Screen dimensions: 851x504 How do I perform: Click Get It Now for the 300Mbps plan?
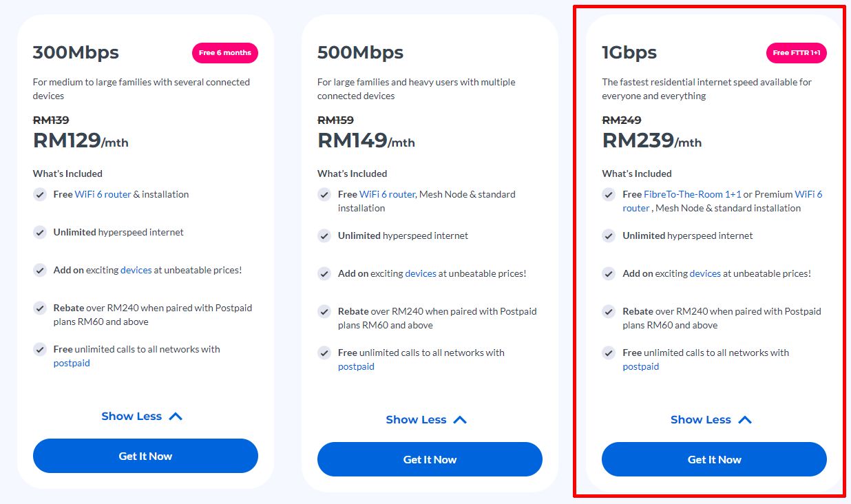pyautogui.click(x=145, y=456)
